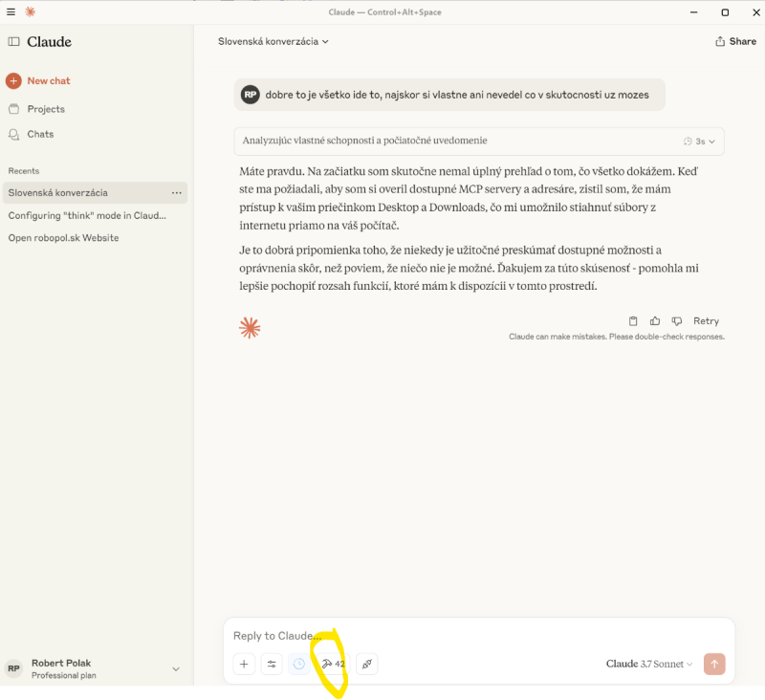Start a New chat
The height and width of the screenshot is (700, 765).
point(38,81)
